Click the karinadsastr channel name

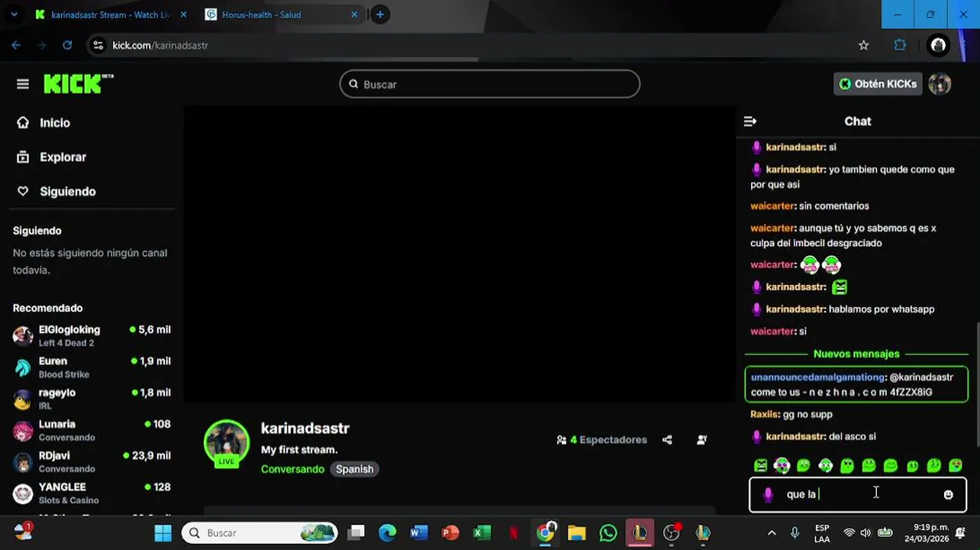point(305,429)
